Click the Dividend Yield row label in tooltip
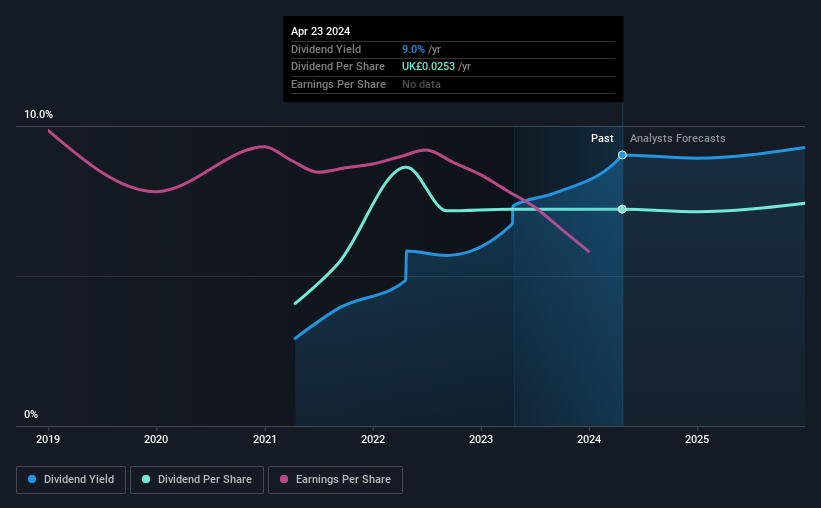Image resolution: width=821 pixels, height=508 pixels. pos(326,49)
